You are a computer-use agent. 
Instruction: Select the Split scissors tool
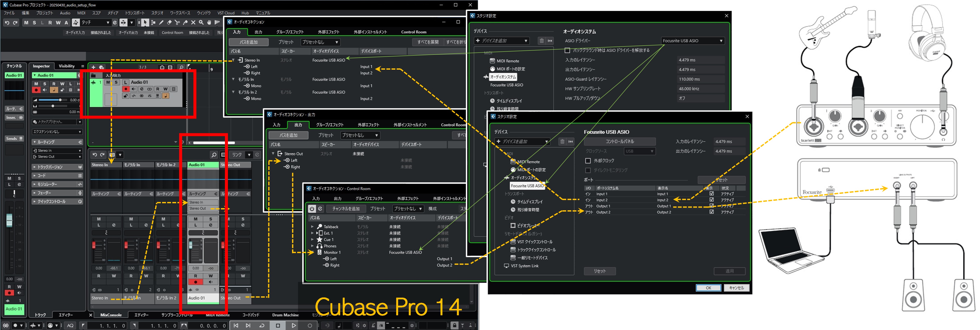(177, 23)
